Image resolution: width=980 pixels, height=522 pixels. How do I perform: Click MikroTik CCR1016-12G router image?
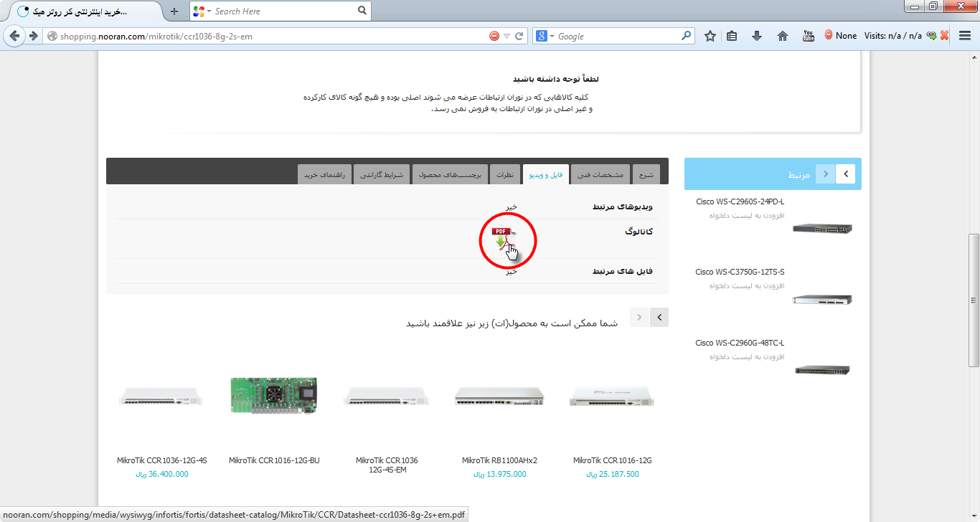pos(611,397)
